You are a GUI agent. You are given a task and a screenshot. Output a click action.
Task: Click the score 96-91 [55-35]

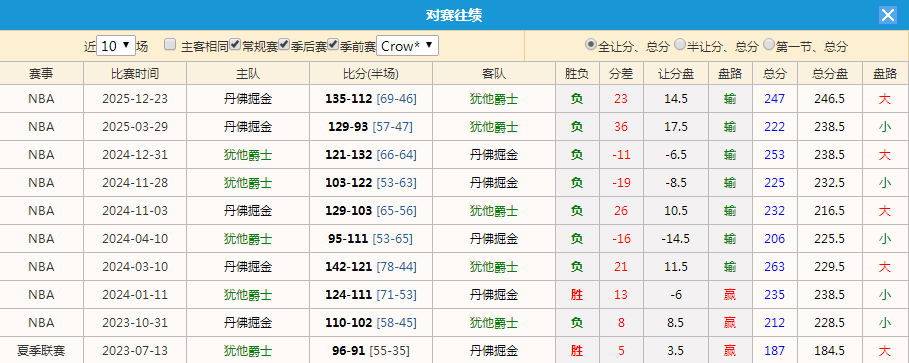tap(371, 350)
